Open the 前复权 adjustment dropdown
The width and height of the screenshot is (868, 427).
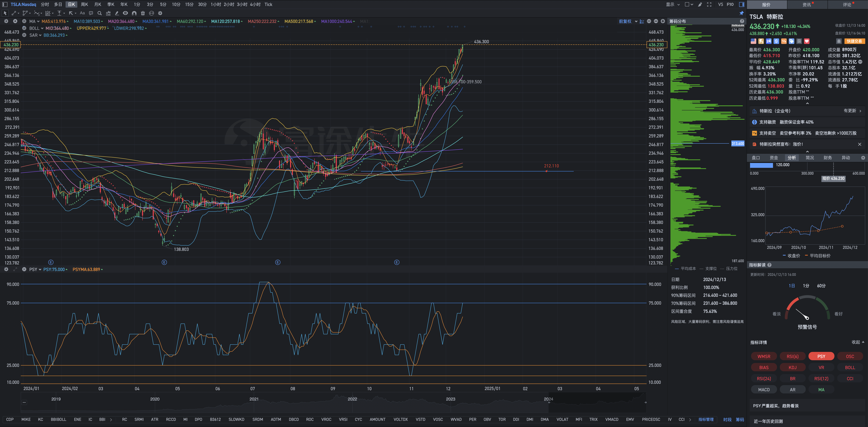coord(628,21)
